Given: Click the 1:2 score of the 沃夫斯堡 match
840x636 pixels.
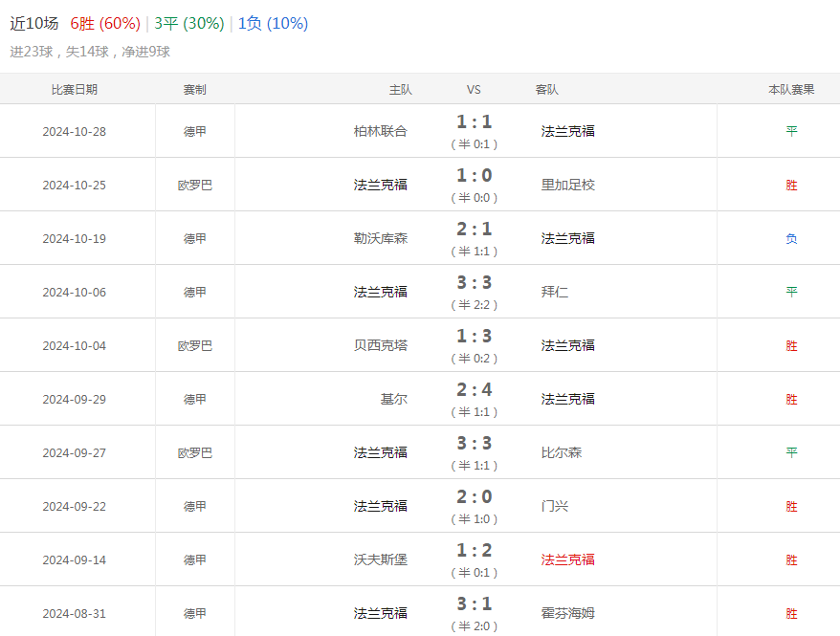Looking at the screenshot, I should coord(475,550).
